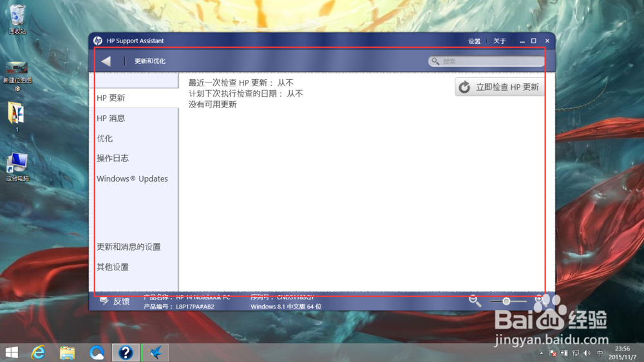644x362 pixels.
Task: Click text 没有可用更新
Action: (x=213, y=104)
